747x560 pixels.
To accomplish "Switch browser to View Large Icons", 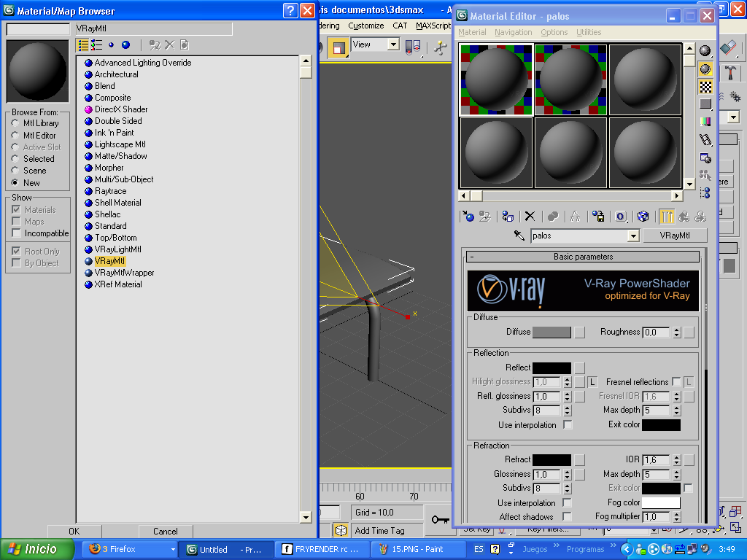I will (x=125, y=45).
